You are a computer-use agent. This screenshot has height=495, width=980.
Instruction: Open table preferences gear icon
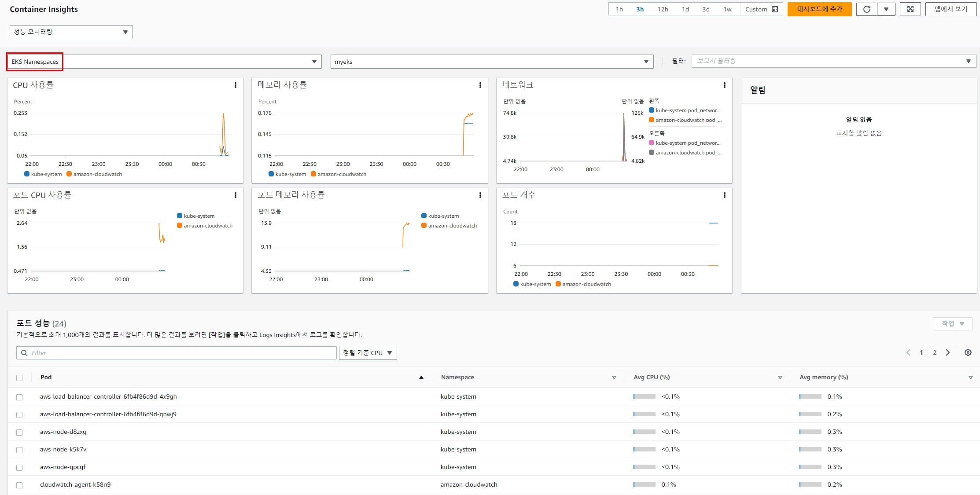click(968, 352)
